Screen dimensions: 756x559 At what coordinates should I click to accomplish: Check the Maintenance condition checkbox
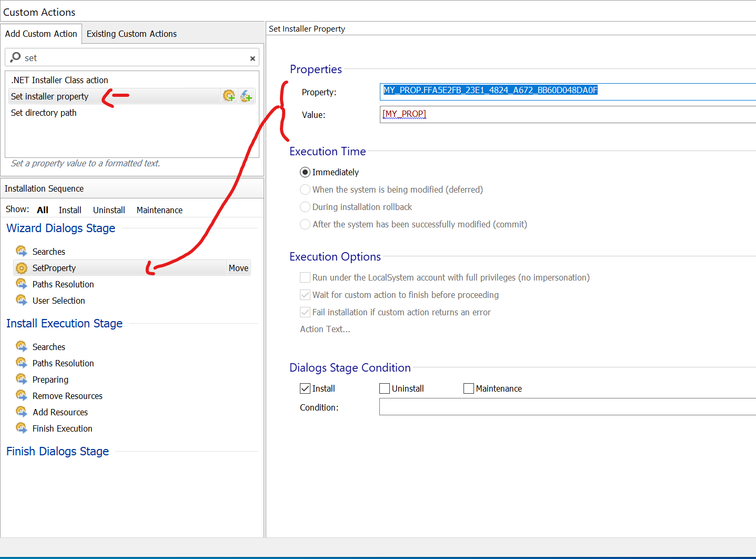pos(469,388)
